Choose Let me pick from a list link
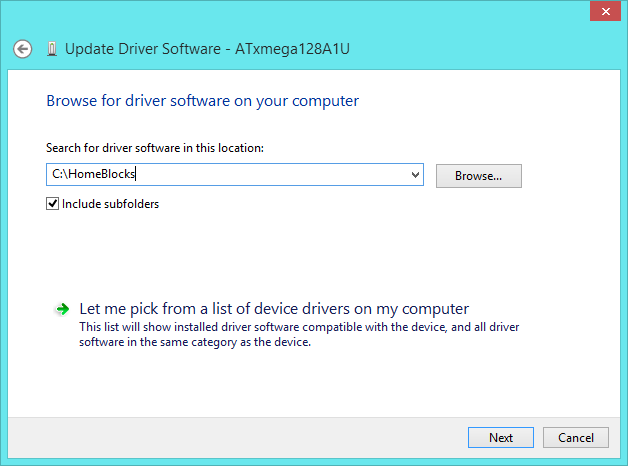 click(273, 309)
